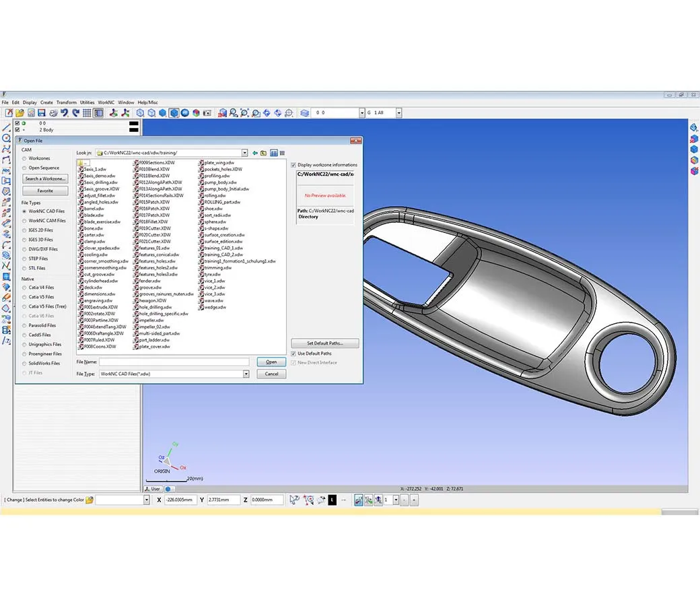
Task: Click the black color swatch of 2 Body layer
Action: click(133, 130)
